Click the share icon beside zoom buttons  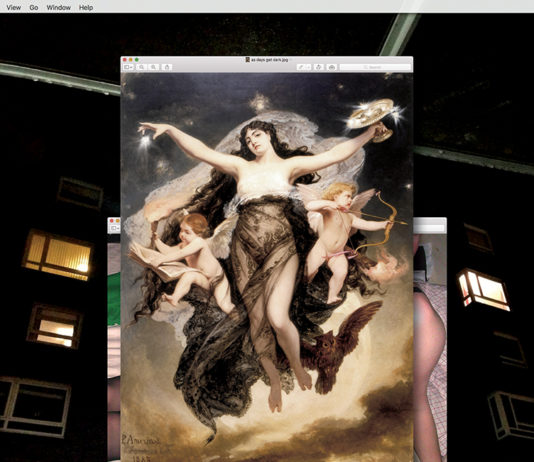(x=167, y=67)
